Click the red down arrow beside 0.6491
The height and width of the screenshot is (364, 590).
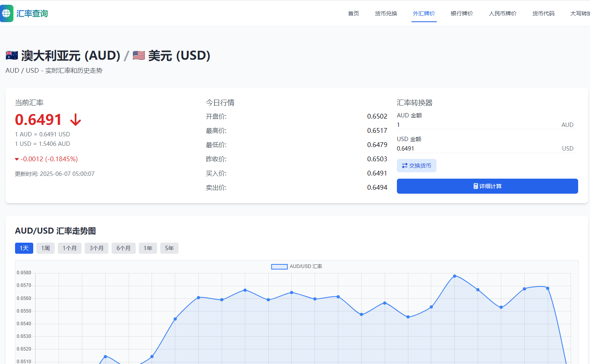pos(76,120)
